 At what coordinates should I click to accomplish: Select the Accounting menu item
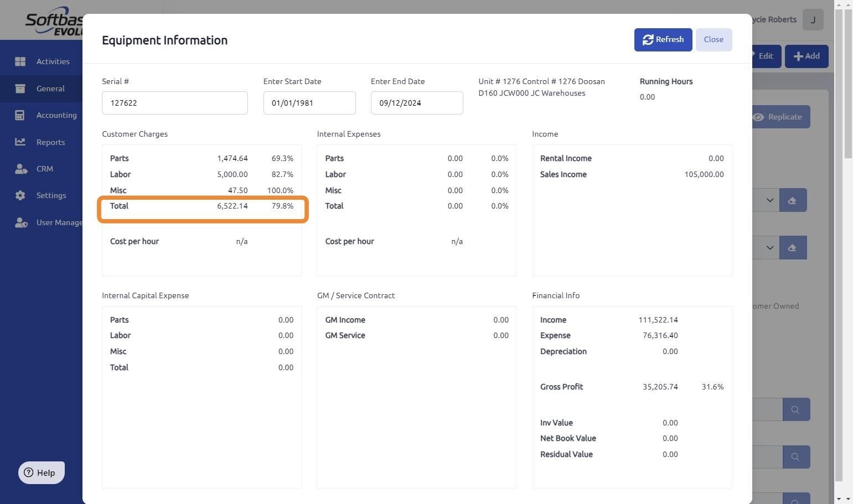coord(56,115)
